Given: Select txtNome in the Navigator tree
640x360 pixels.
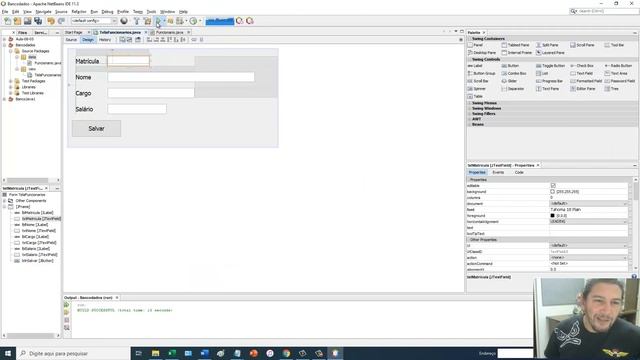Looking at the screenshot, I should (39, 231).
